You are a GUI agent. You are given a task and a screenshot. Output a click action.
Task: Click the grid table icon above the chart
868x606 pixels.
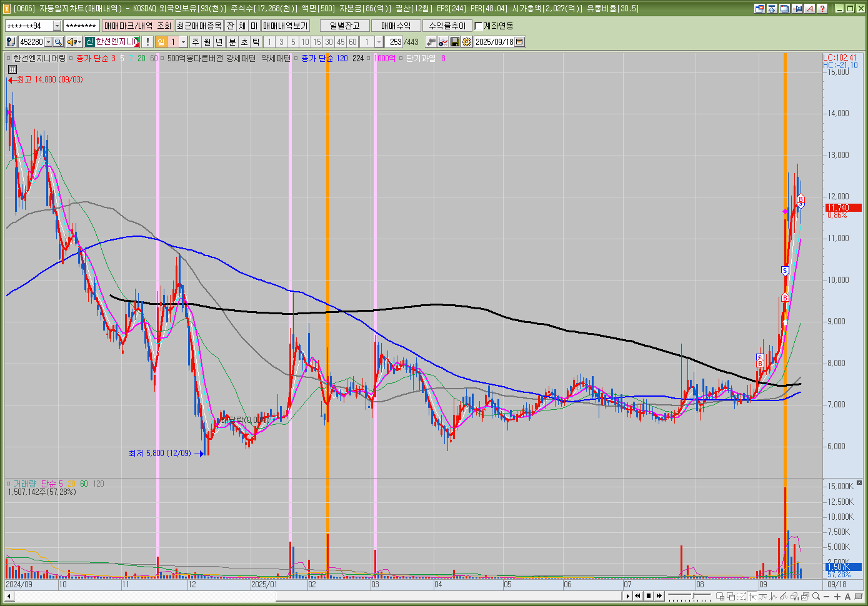(12, 69)
